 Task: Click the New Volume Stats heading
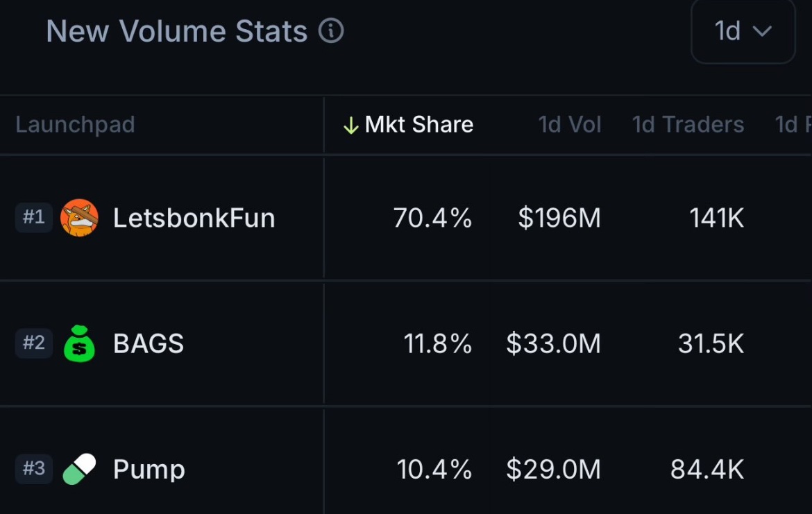pos(176,31)
